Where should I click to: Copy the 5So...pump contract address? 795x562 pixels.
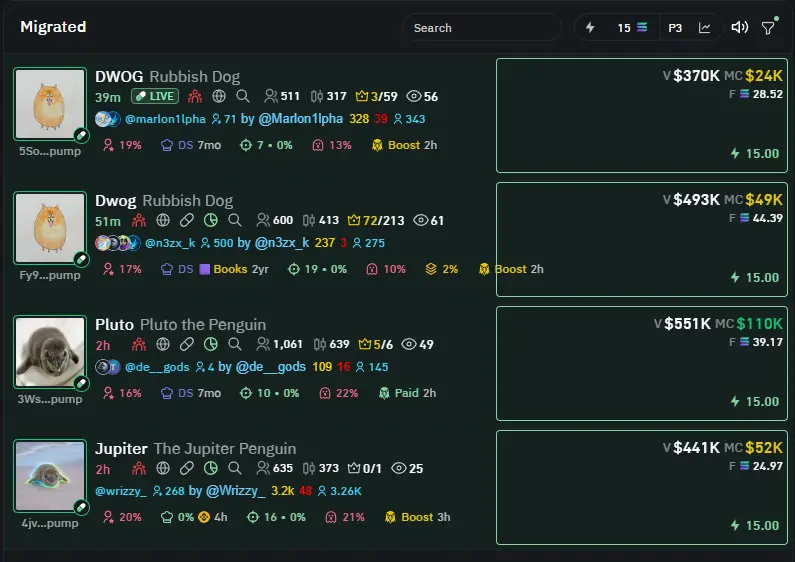[50, 151]
